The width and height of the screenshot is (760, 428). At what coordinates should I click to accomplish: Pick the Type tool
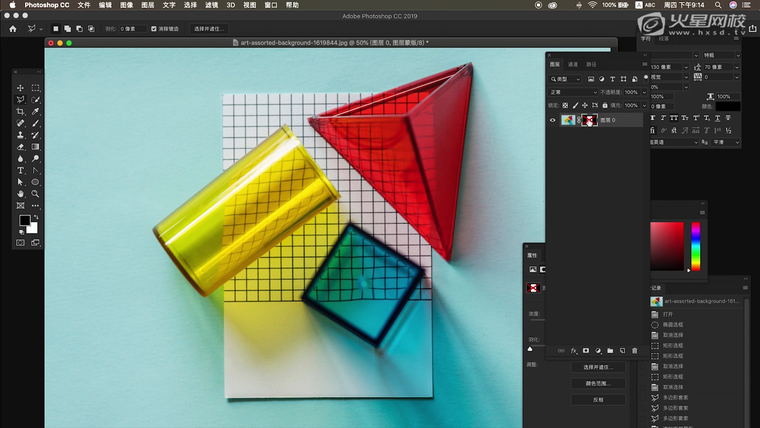[20, 170]
